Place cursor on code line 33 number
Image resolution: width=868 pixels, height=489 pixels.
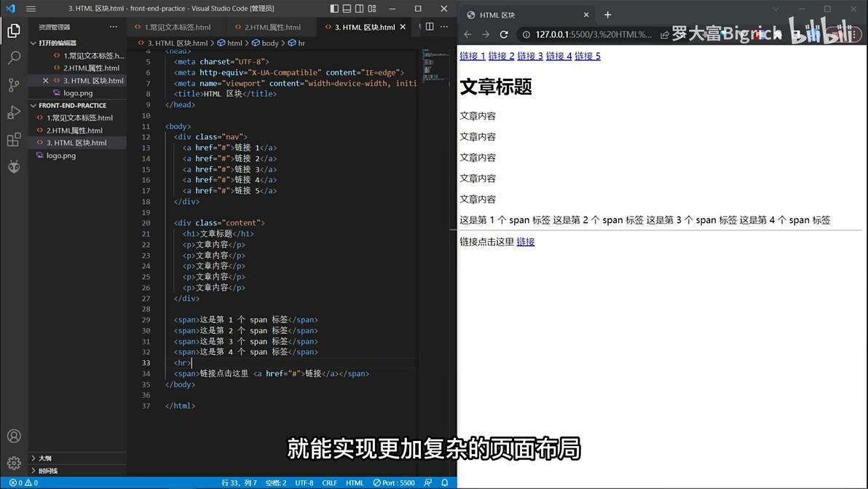point(146,363)
